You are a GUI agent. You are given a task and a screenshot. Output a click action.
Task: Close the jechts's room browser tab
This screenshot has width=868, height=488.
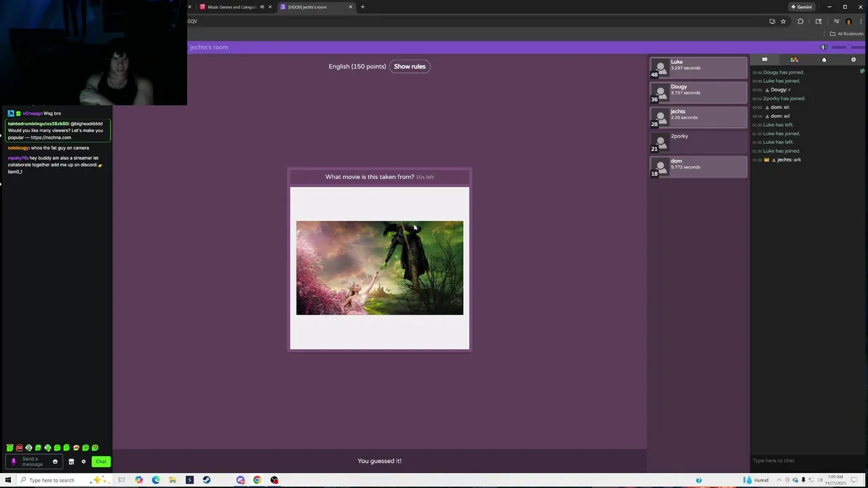tap(351, 7)
